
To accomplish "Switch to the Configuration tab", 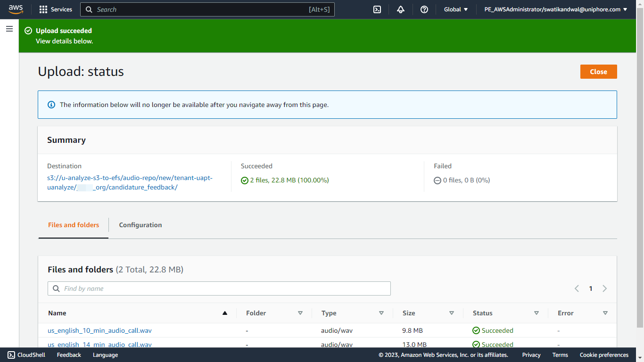I will pos(140,225).
